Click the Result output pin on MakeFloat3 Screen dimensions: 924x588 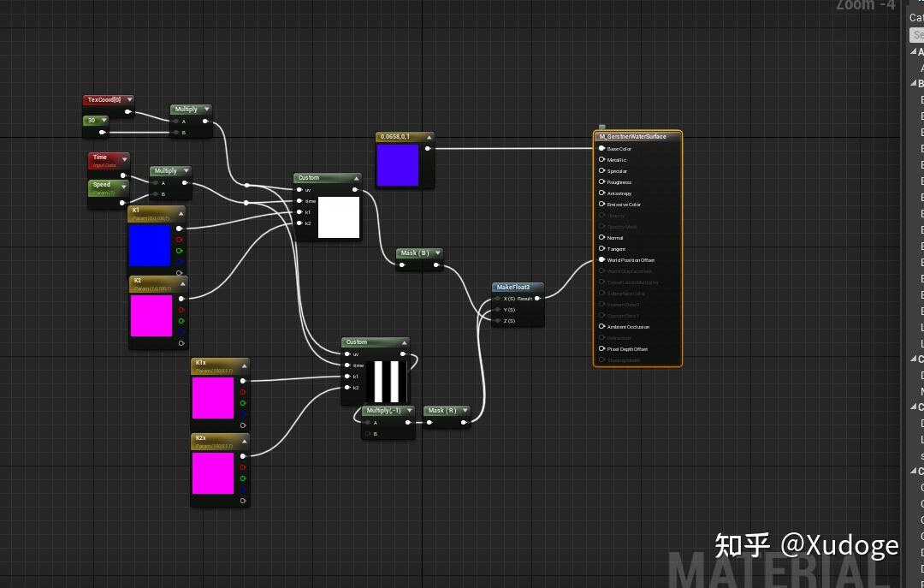click(x=536, y=299)
